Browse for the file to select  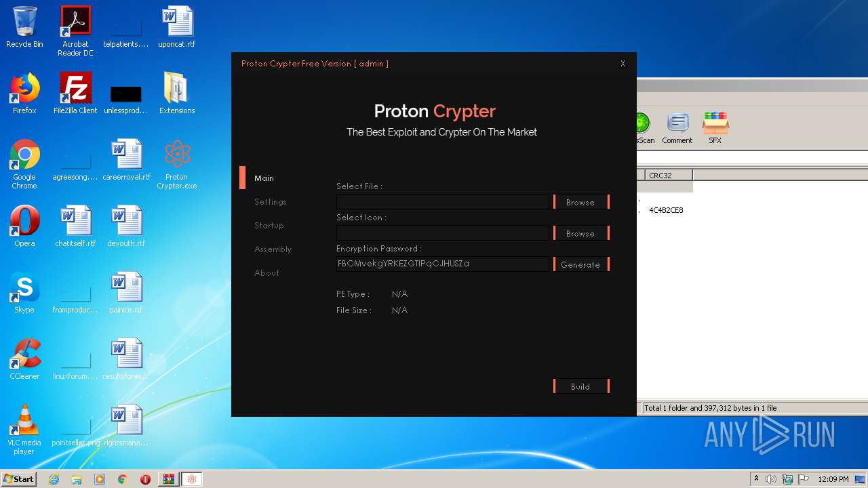(581, 202)
